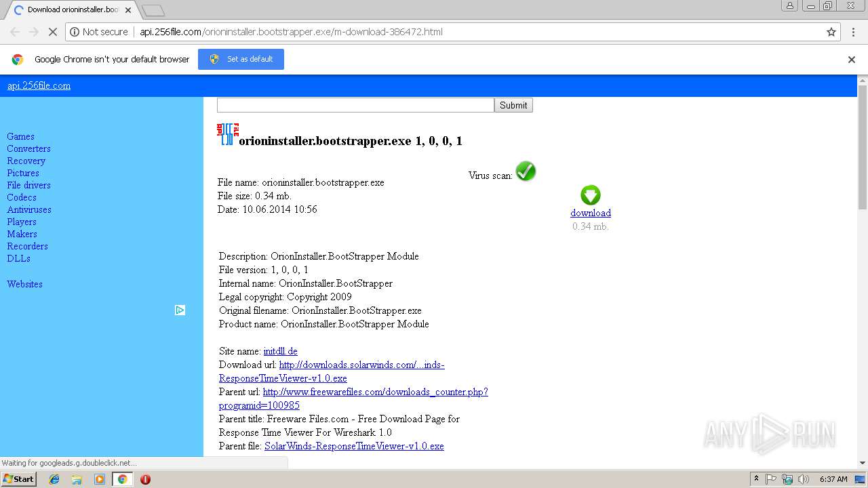Click Set as default button
868x488 pixels.
click(x=241, y=59)
